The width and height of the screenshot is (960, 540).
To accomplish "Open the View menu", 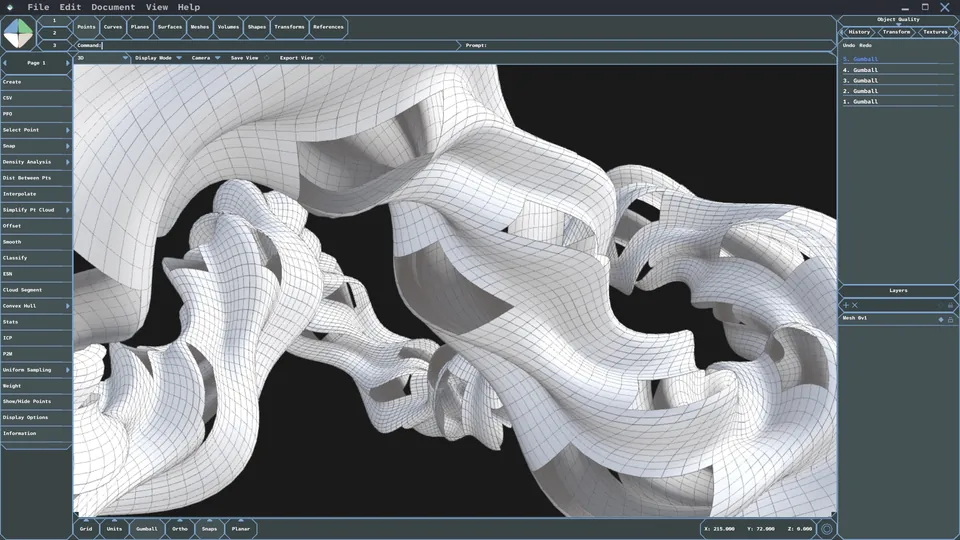I will (x=157, y=7).
